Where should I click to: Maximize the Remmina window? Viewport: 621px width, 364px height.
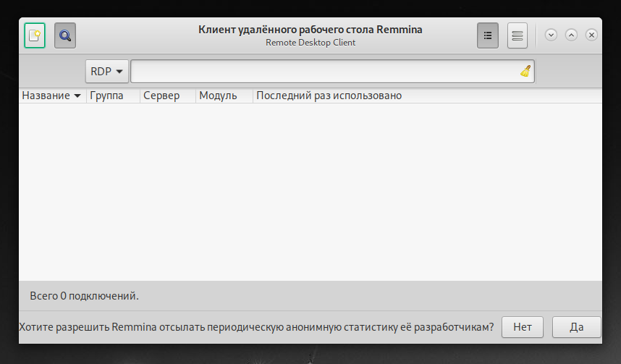tap(571, 35)
